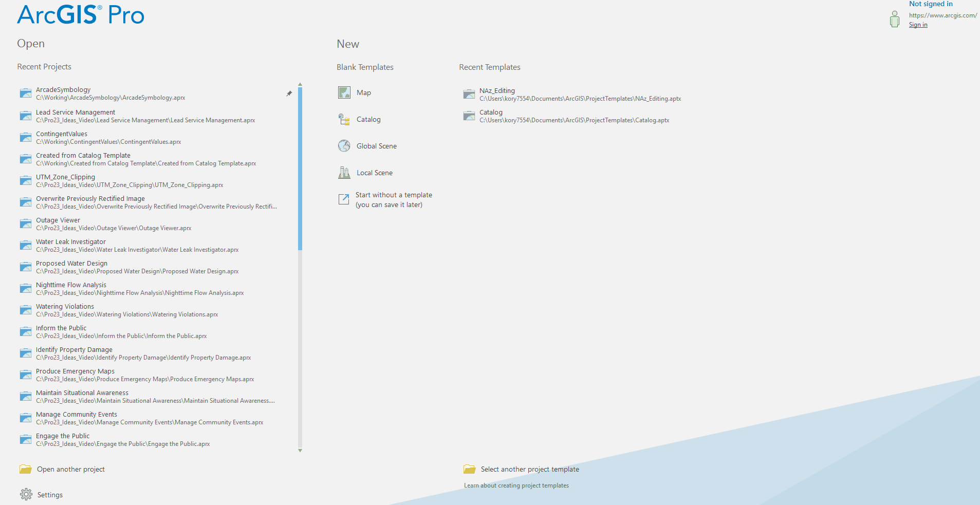Screen dimensions: 980x505
Task: Open the Watering Violations project
Action: click(x=65, y=306)
